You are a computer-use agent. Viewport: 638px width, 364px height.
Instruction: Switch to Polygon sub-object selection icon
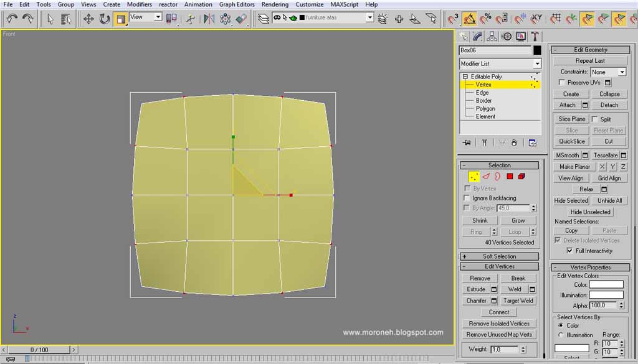pos(510,176)
